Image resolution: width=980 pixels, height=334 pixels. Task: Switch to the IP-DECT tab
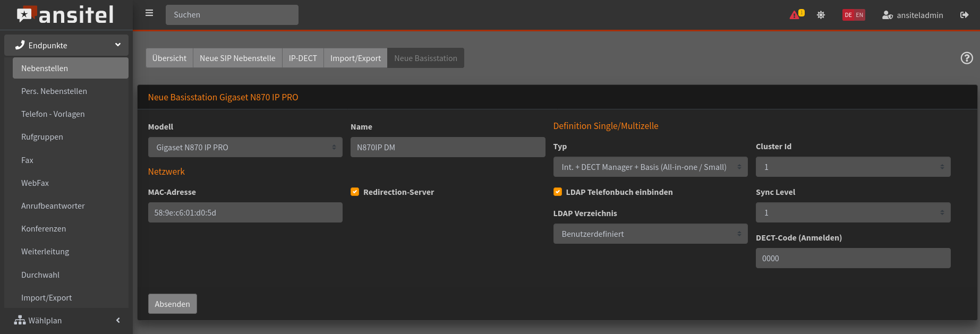pos(303,58)
